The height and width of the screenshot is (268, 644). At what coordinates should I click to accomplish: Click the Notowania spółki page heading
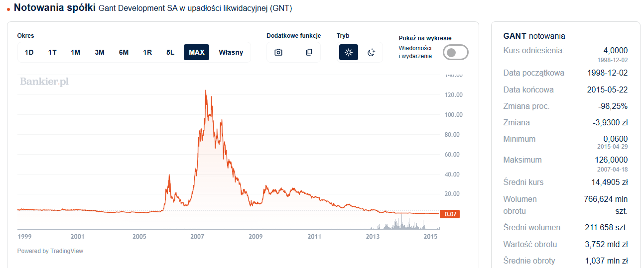(x=55, y=8)
